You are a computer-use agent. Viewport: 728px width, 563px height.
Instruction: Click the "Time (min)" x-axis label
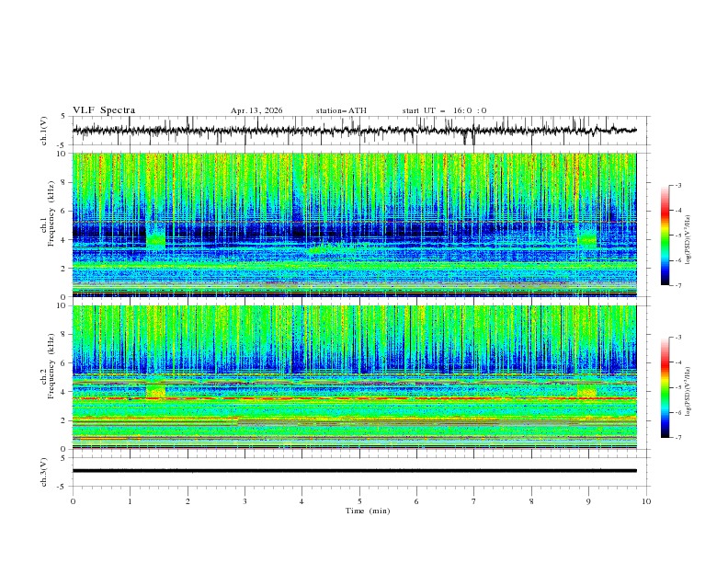pyautogui.click(x=368, y=511)
